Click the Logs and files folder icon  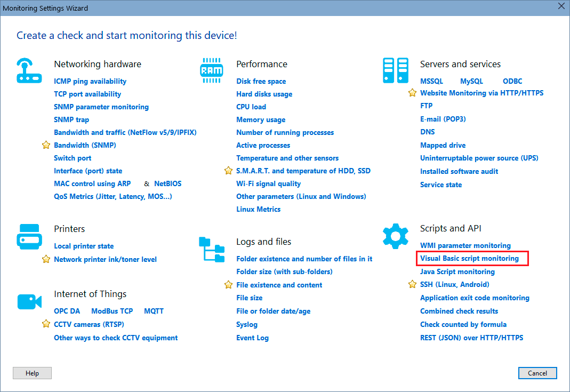pos(212,248)
